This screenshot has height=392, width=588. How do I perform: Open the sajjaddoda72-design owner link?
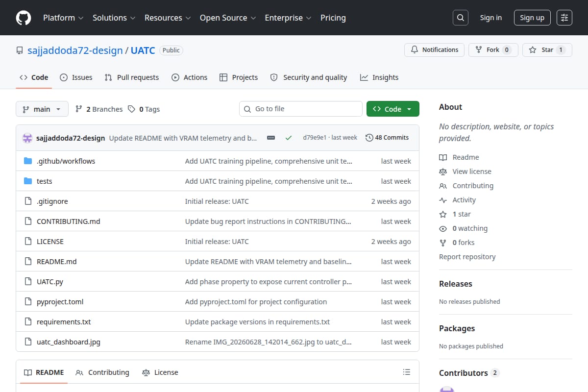coord(75,50)
